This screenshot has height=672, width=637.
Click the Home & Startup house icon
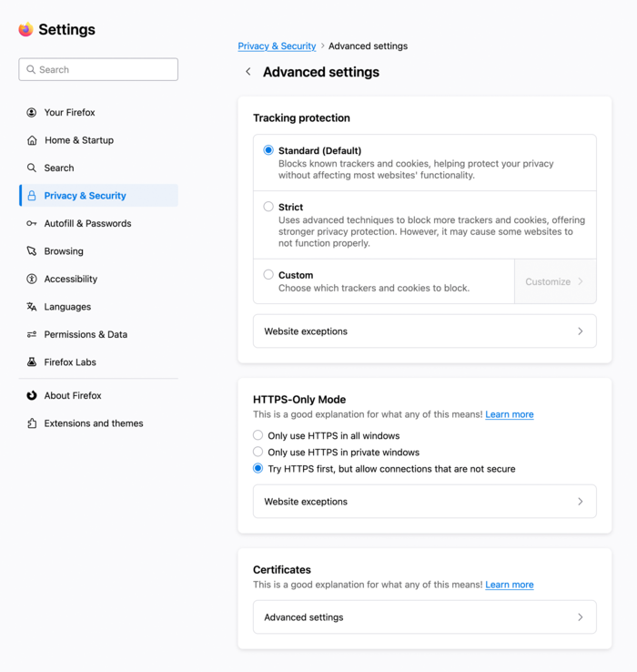(32, 140)
